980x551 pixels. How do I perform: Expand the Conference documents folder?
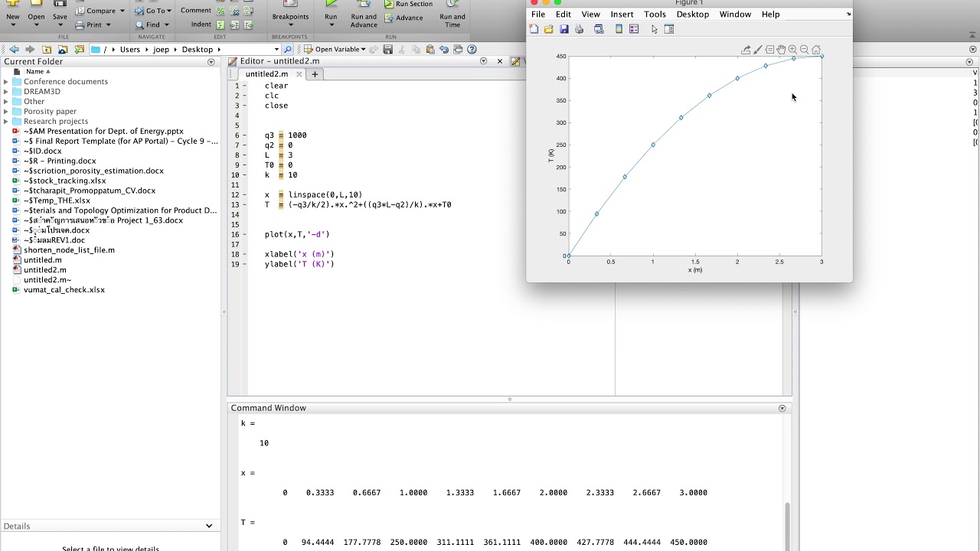[6, 82]
